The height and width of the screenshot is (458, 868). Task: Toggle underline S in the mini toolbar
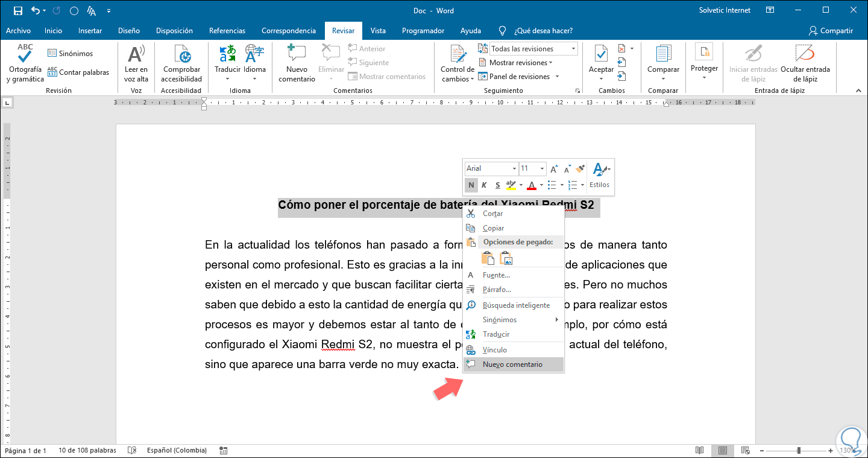(x=497, y=185)
